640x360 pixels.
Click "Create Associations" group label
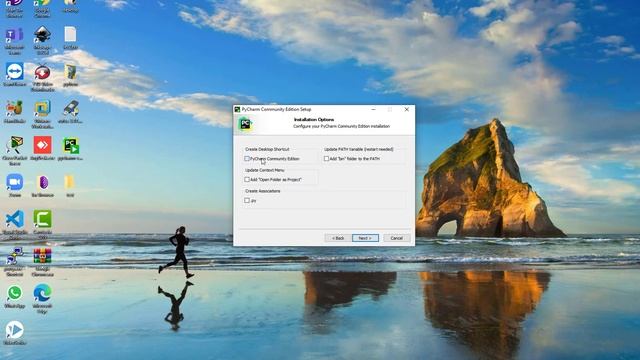tap(262, 191)
